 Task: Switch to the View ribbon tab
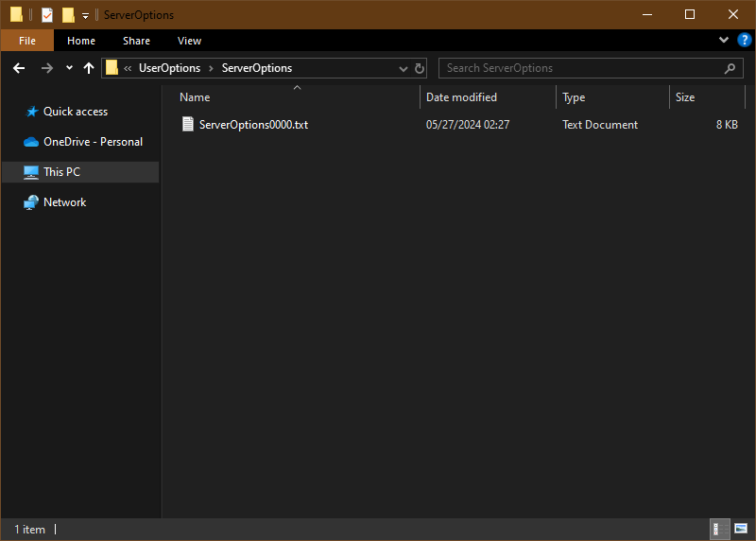pos(189,41)
